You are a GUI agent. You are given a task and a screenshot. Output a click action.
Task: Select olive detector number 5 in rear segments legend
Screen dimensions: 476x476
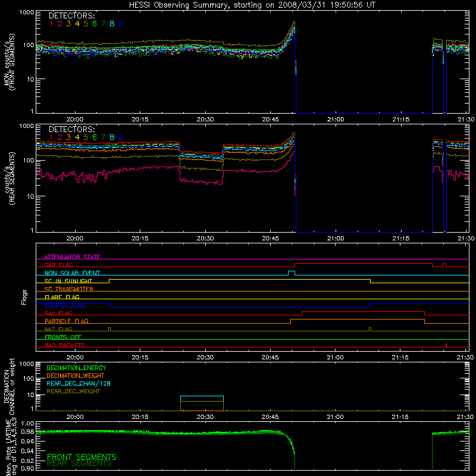tap(86, 137)
